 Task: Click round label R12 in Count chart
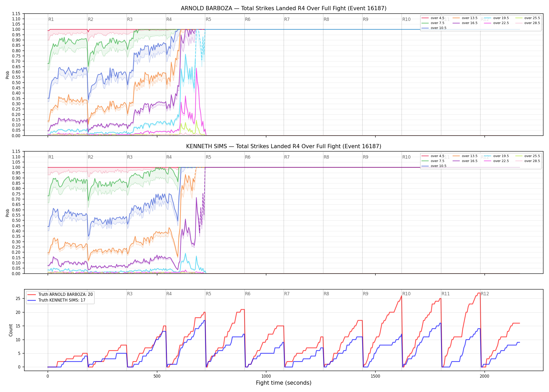pyautogui.click(x=485, y=294)
